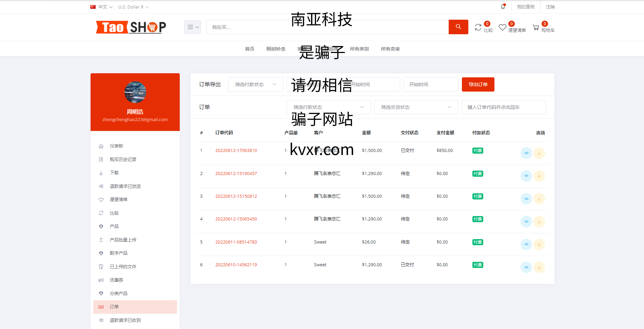Open 退款请求已发送 in sidebar

[x=135, y=186]
